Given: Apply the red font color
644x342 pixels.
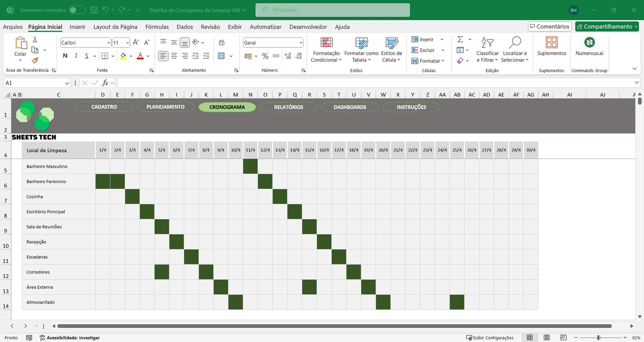Looking at the screenshot, I should (x=140, y=56).
